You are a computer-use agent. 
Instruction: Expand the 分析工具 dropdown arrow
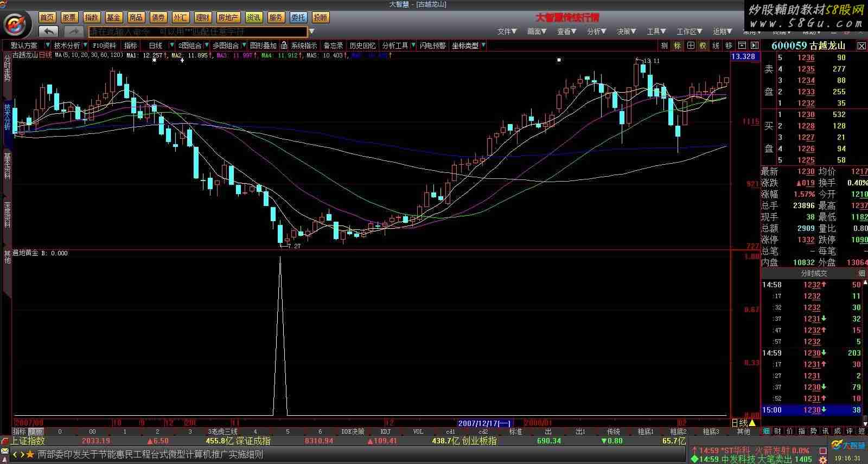tap(413, 46)
